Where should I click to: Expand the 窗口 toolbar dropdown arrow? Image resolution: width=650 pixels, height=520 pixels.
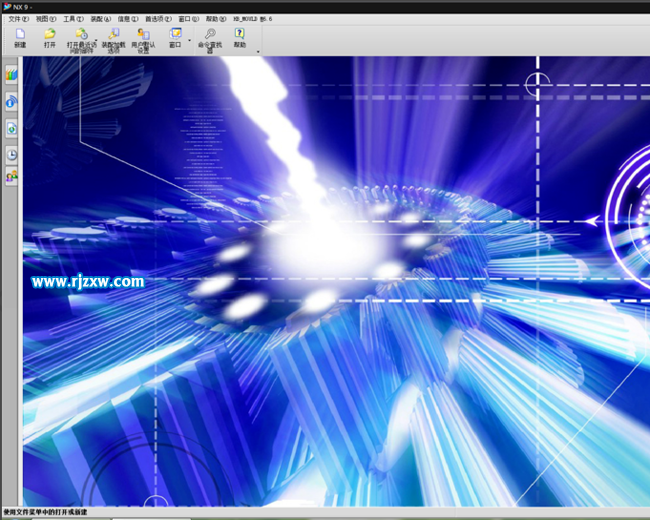coord(189,40)
